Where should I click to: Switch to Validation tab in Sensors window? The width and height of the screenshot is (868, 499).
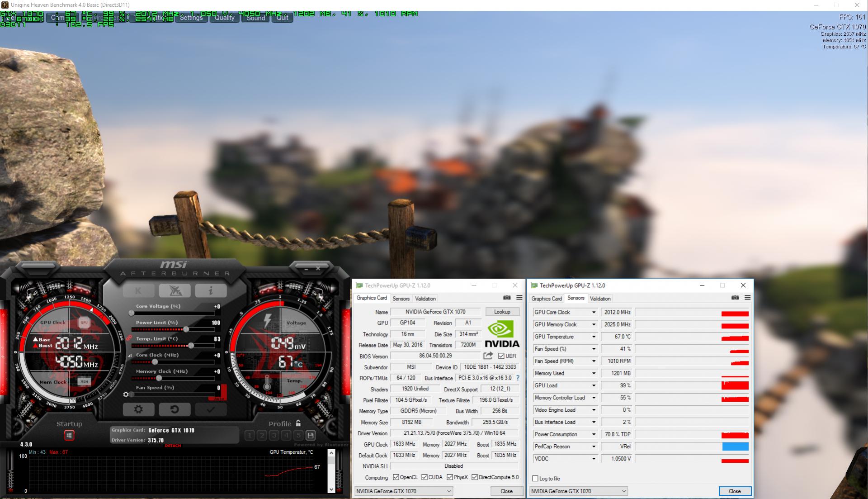(600, 299)
